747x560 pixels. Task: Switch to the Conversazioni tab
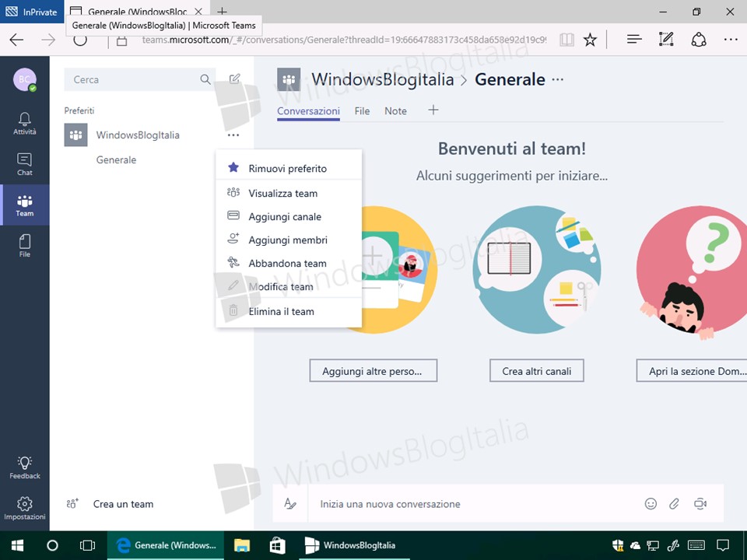pos(308,111)
